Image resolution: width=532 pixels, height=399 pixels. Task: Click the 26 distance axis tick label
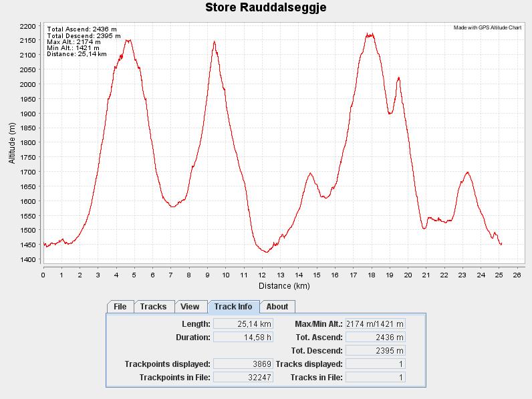[x=517, y=275]
